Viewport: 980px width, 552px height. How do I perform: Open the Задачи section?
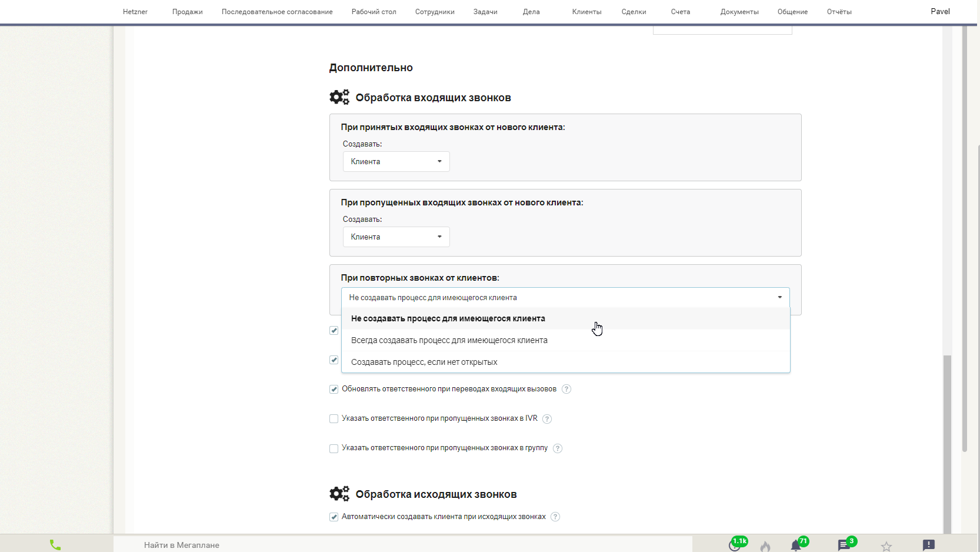[485, 12]
